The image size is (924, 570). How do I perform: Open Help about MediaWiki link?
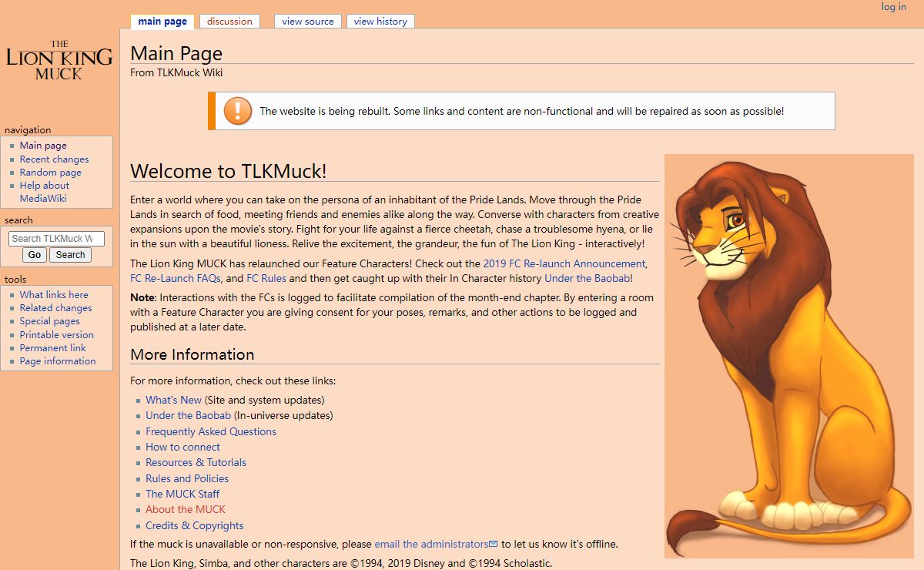tap(45, 192)
